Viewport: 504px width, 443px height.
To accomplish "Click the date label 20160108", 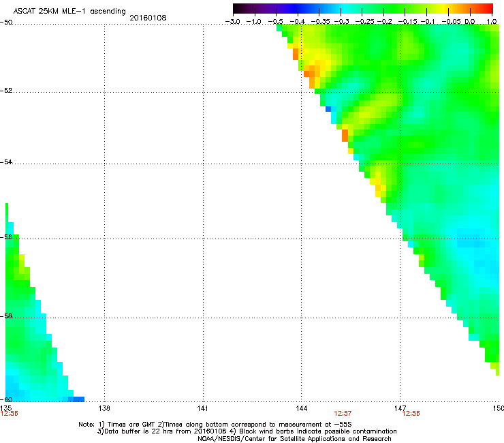I will click(148, 18).
